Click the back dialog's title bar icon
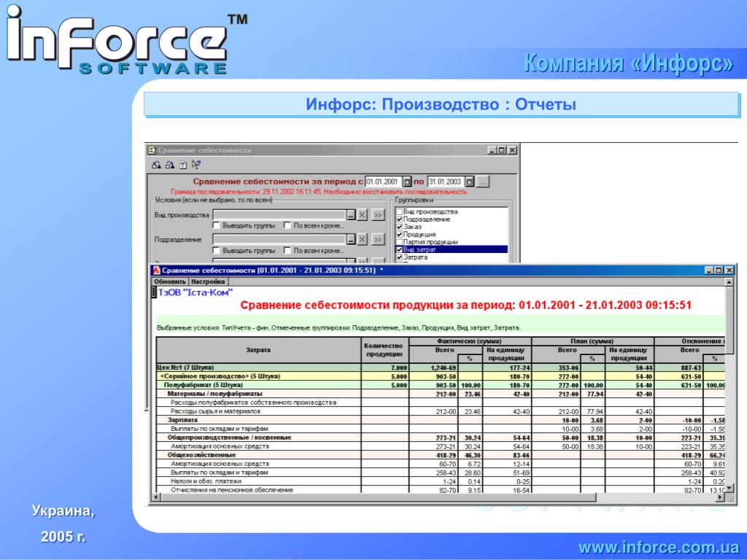The width and height of the screenshot is (747, 560). pos(152,150)
